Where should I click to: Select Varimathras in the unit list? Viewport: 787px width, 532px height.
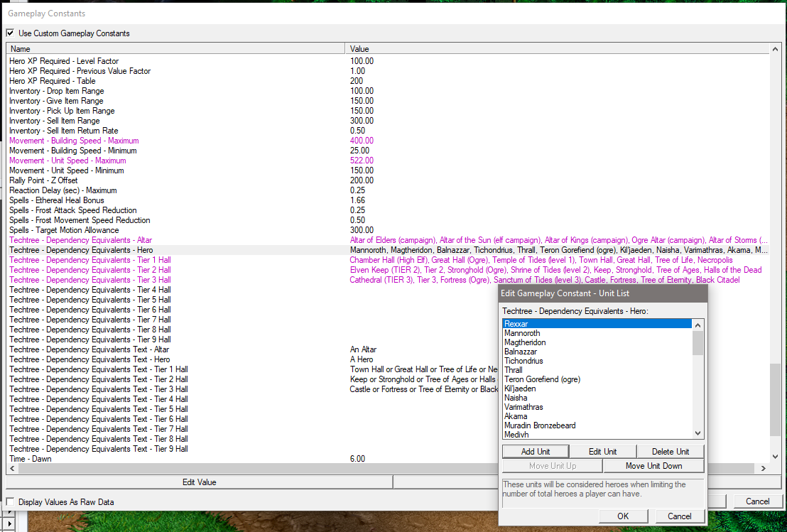(597, 407)
